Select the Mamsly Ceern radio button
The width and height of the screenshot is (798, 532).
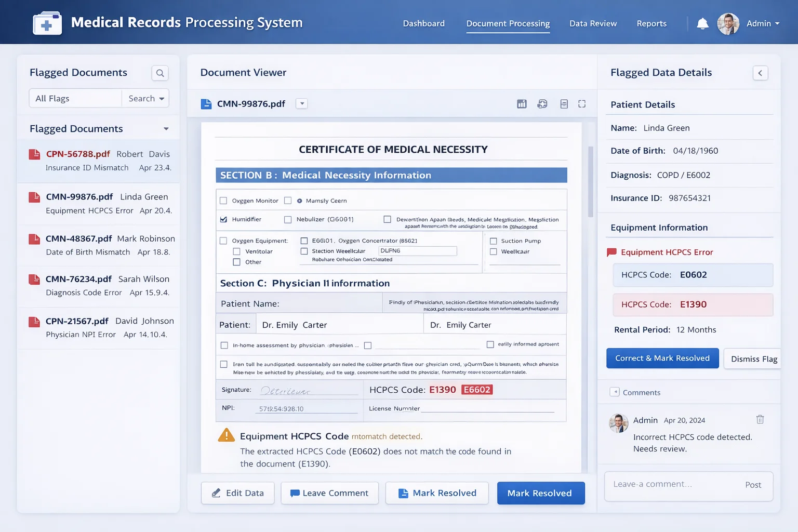tap(300, 201)
